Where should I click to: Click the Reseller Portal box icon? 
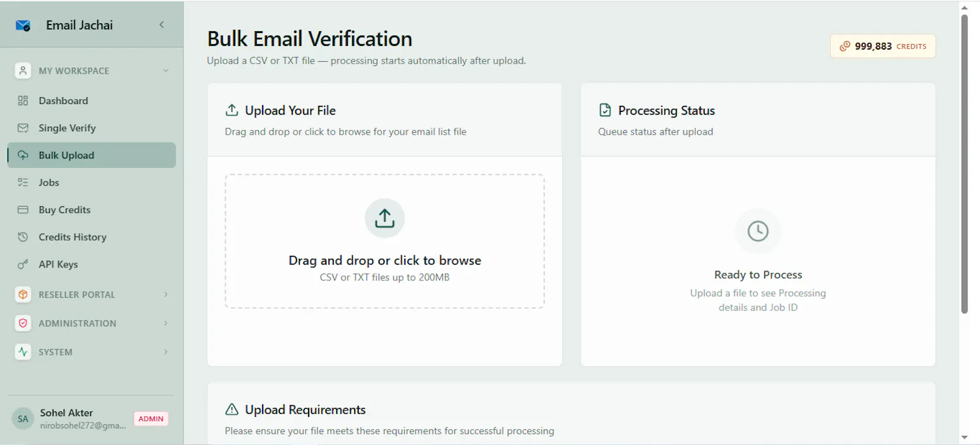(23, 294)
